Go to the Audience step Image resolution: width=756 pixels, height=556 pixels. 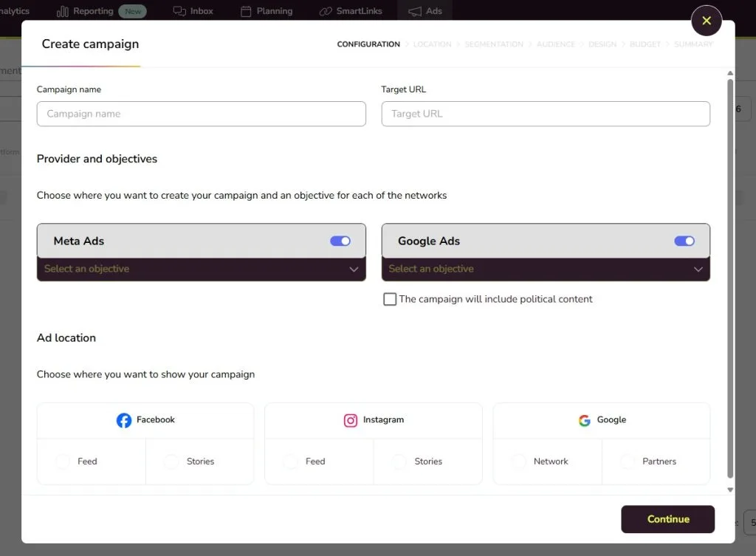click(x=556, y=44)
